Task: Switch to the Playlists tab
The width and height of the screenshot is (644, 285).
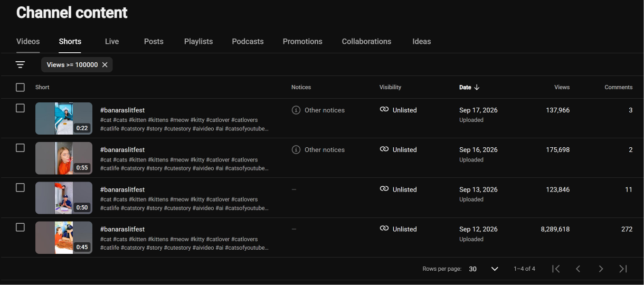Action: (198, 41)
